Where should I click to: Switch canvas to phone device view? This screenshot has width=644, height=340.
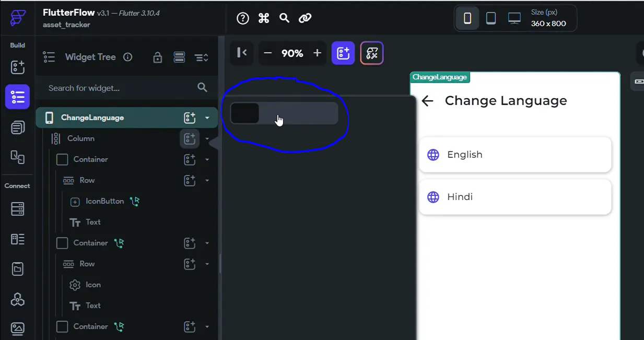(x=467, y=18)
